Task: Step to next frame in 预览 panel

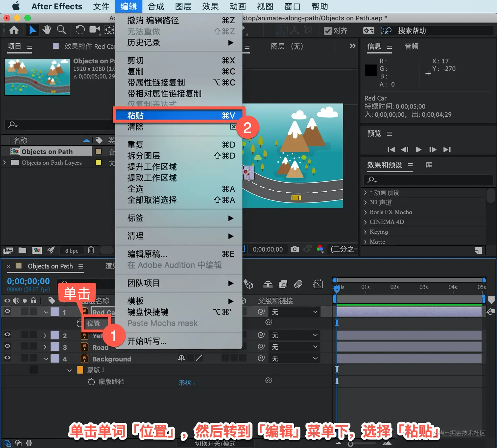Action: point(433,150)
